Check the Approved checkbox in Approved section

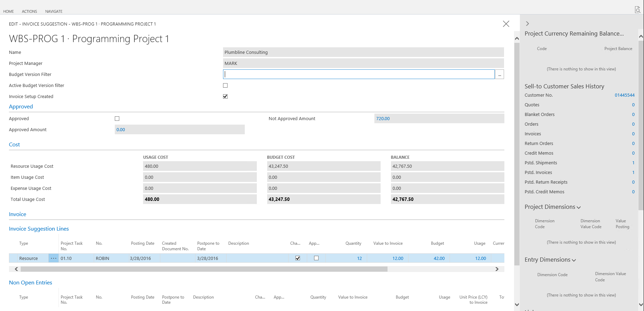coord(117,119)
